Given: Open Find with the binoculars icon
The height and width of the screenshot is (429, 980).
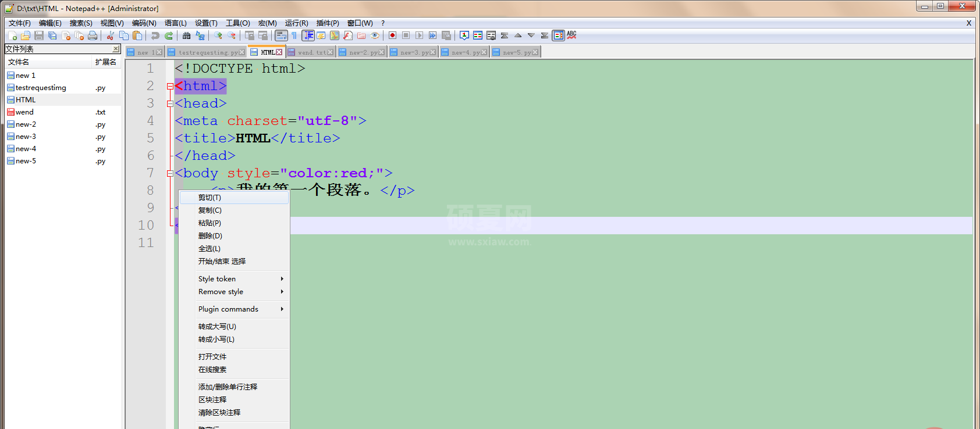Looking at the screenshot, I should pos(186,35).
